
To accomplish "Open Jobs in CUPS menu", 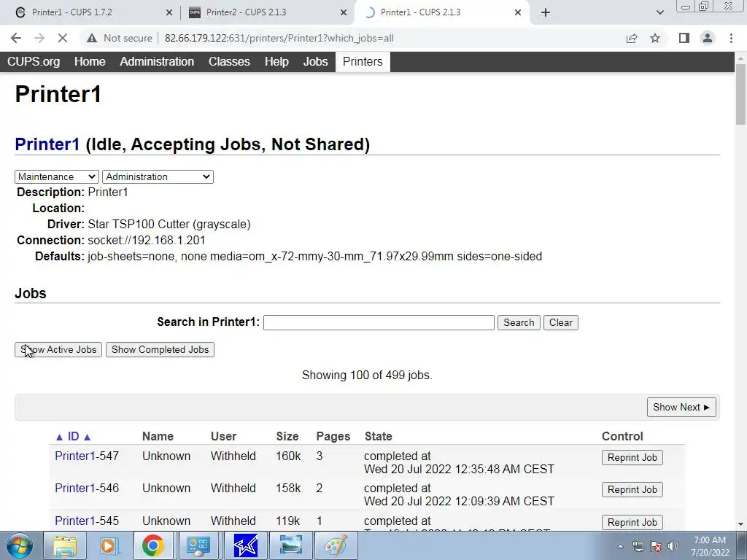I will point(315,61).
